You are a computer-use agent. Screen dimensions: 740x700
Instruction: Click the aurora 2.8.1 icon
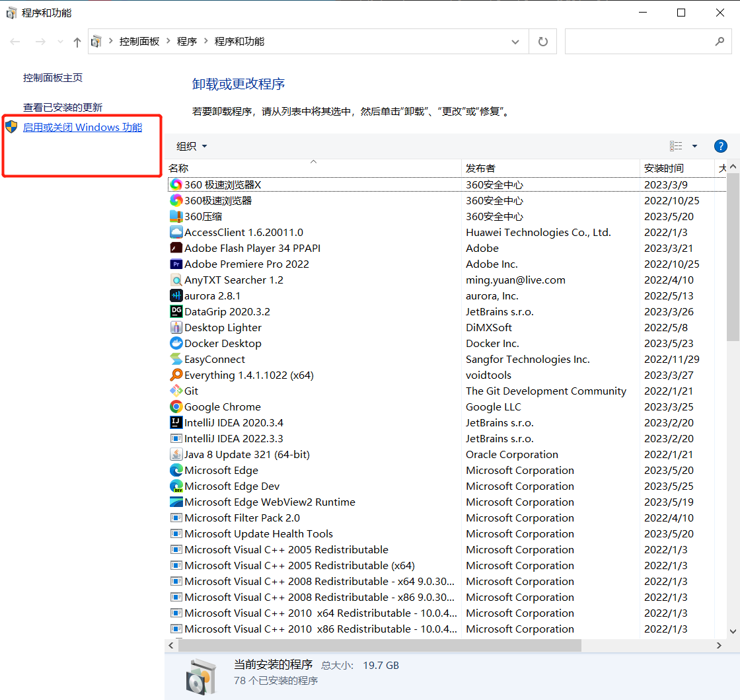(x=176, y=295)
